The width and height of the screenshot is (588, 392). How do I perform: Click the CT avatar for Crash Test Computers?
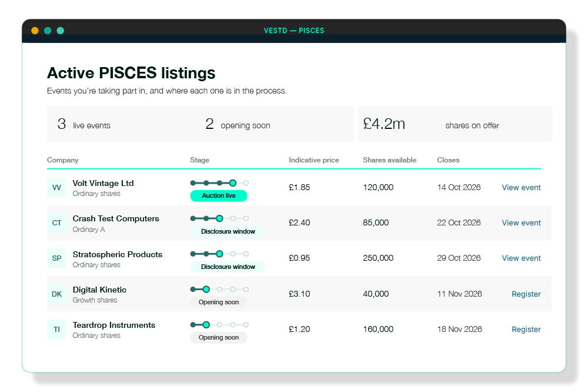56,222
